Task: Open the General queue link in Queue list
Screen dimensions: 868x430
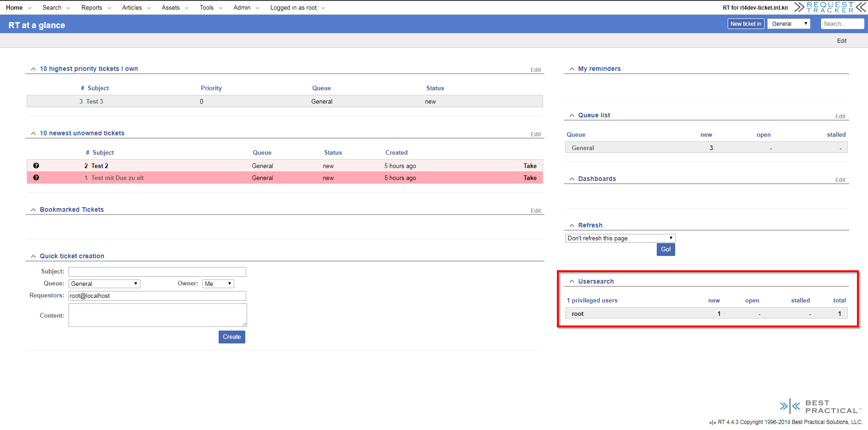Action: [x=583, y=148]
